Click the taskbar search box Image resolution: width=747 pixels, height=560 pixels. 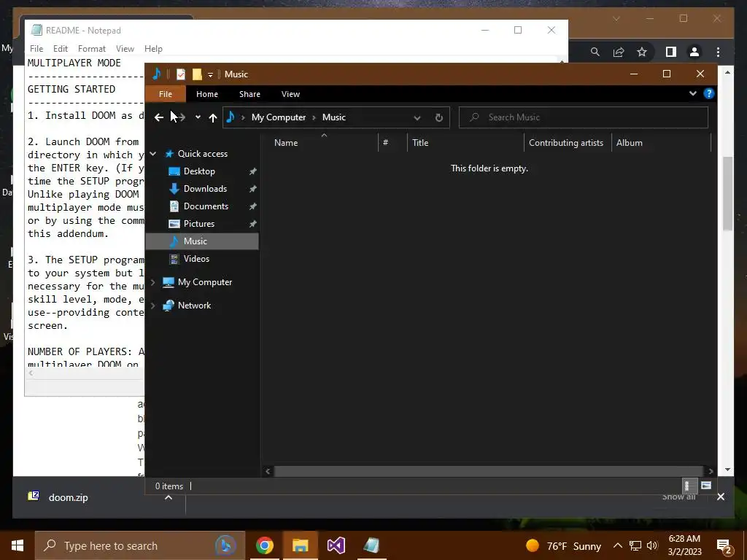(x=140, y=545)
